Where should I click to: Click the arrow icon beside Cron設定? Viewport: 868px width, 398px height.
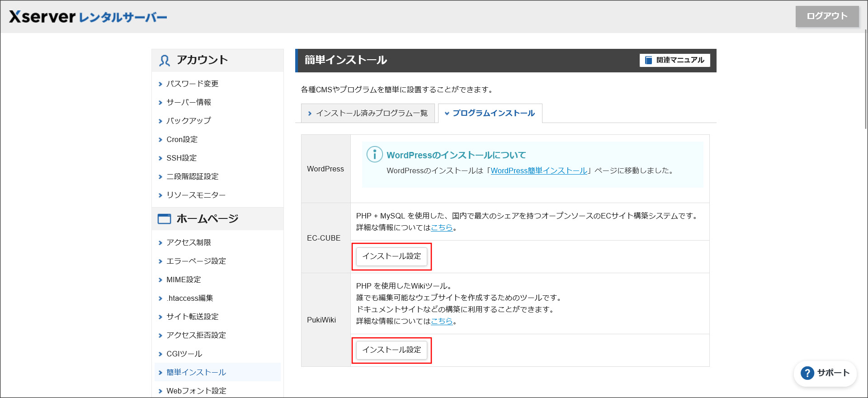pyautogui.click(x=160, y=140)
